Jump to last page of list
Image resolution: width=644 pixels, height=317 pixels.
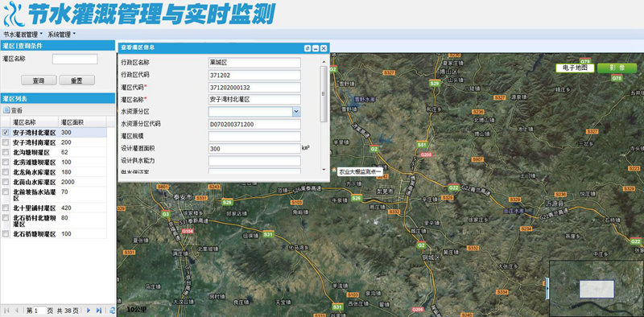click(98, 311)
